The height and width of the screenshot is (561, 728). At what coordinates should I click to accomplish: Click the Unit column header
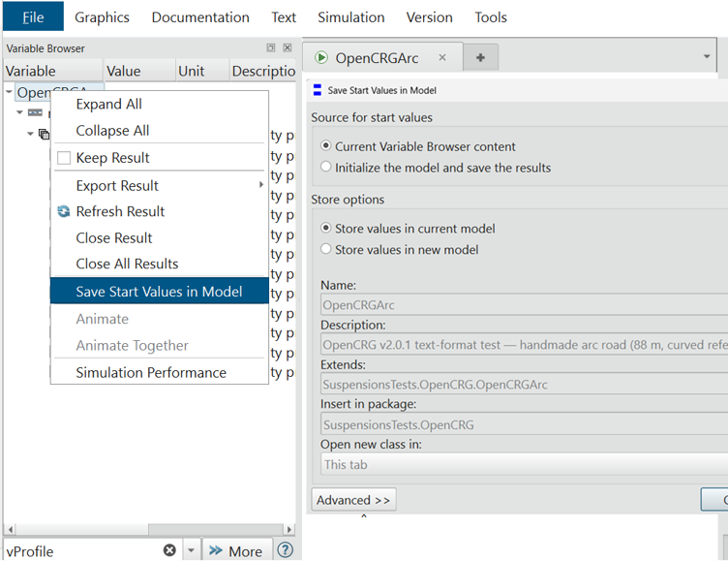tap(202, 71)
